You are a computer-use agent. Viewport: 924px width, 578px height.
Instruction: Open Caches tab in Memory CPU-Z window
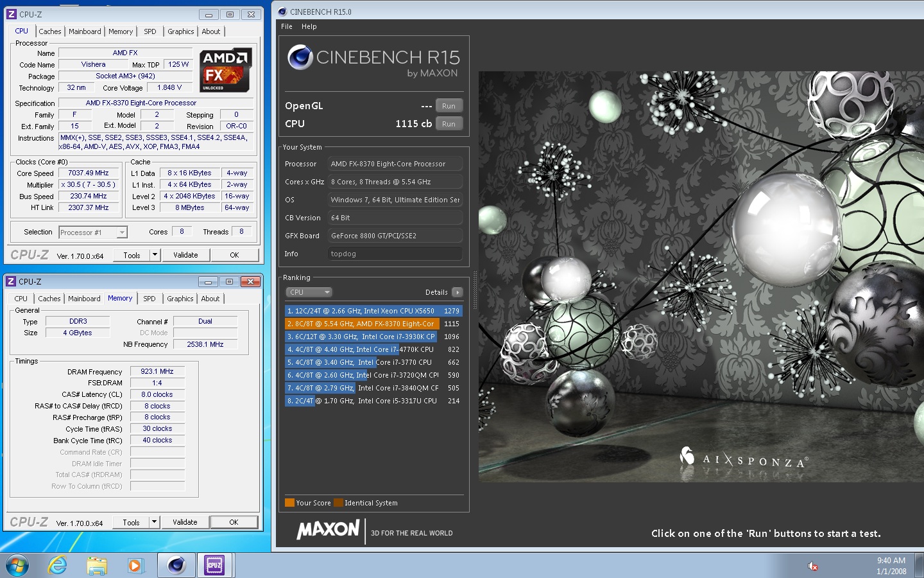49,299
